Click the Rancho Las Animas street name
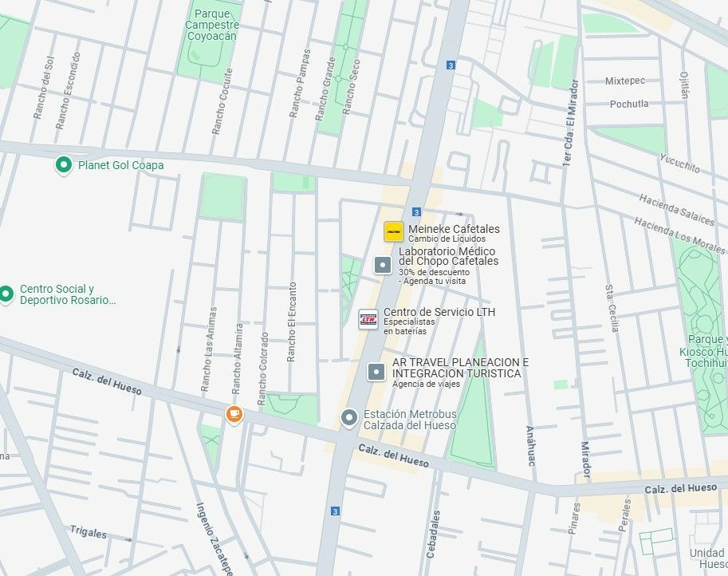 point(209,349)
